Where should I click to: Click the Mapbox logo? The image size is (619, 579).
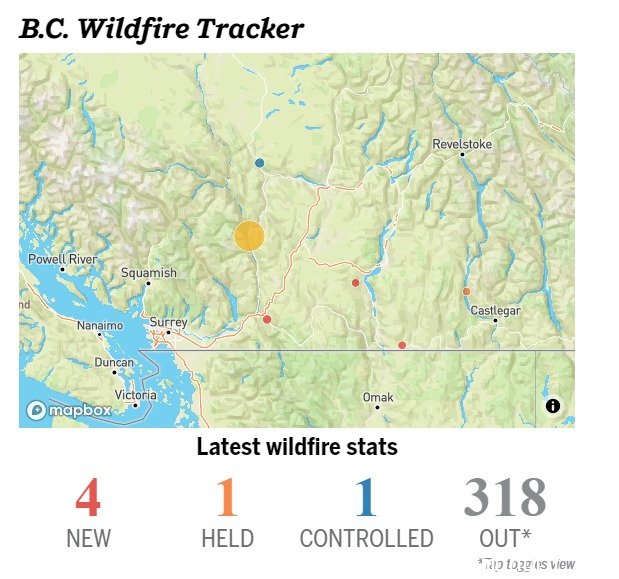click(69, 410)
